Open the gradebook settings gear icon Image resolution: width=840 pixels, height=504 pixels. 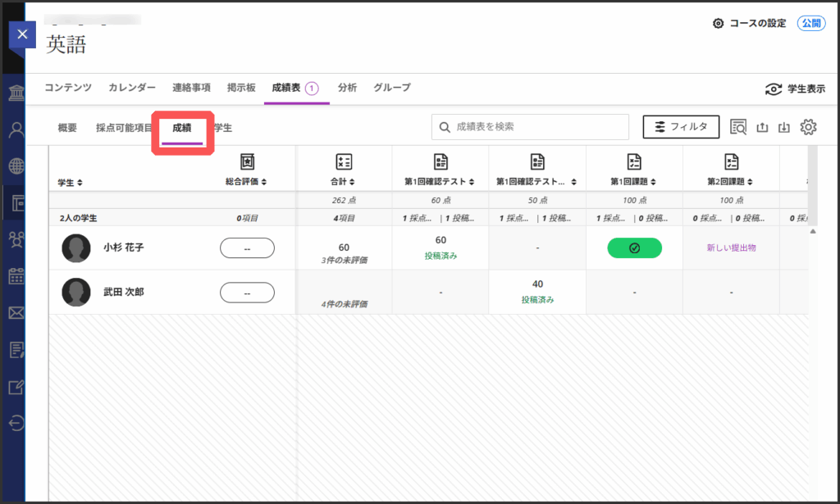(808, 127)
